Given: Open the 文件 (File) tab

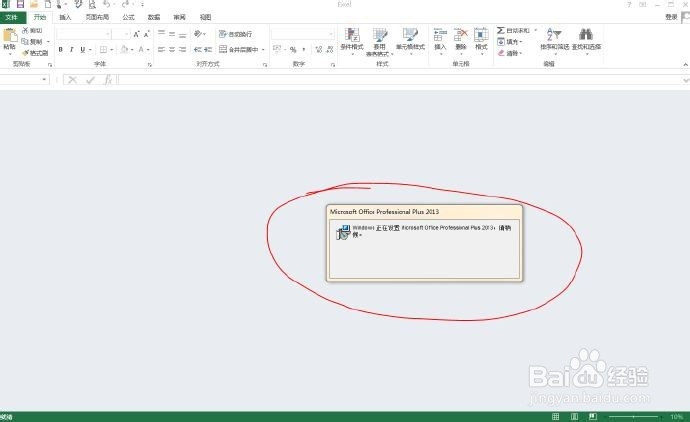Looking at the screenshot, I should click(12, 17).
